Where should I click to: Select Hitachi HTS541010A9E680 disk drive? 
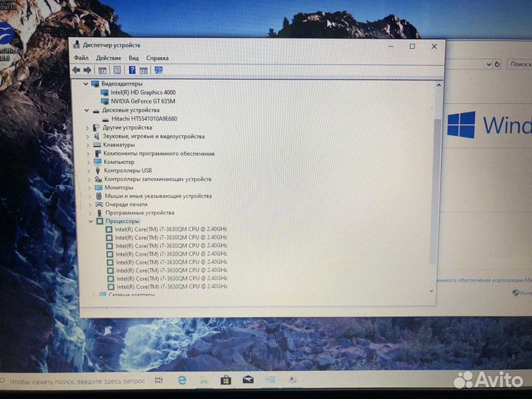(x=144, y=119)
